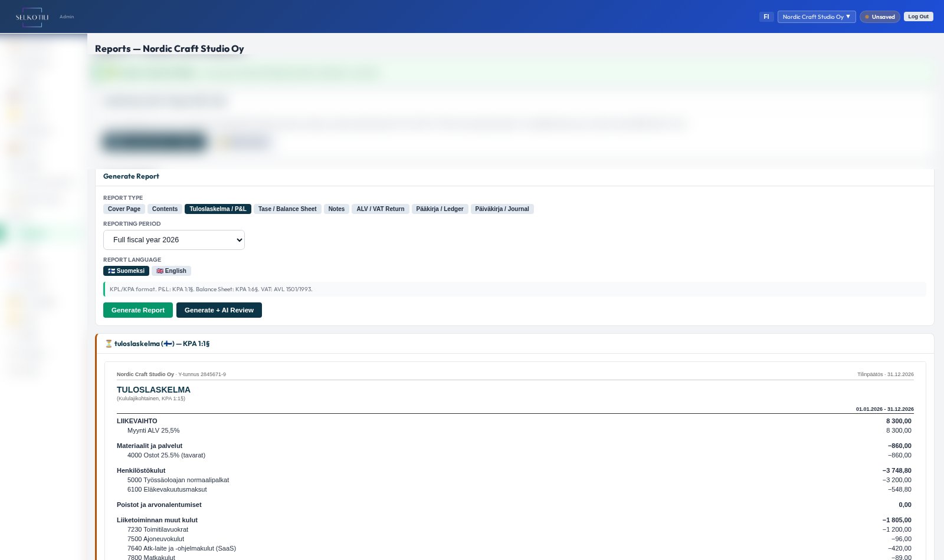The height and width of the screenshot is (560, 944).
Task: Click the Generate Report section title
Action: point(131,176)
